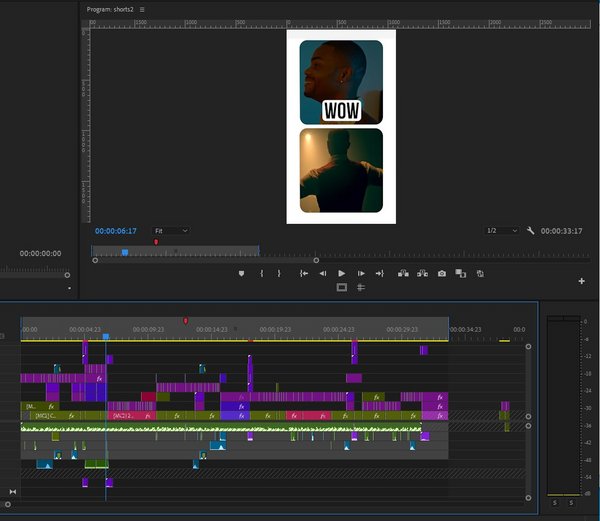Open the Fit zoom level dropdown

point(171,231)
